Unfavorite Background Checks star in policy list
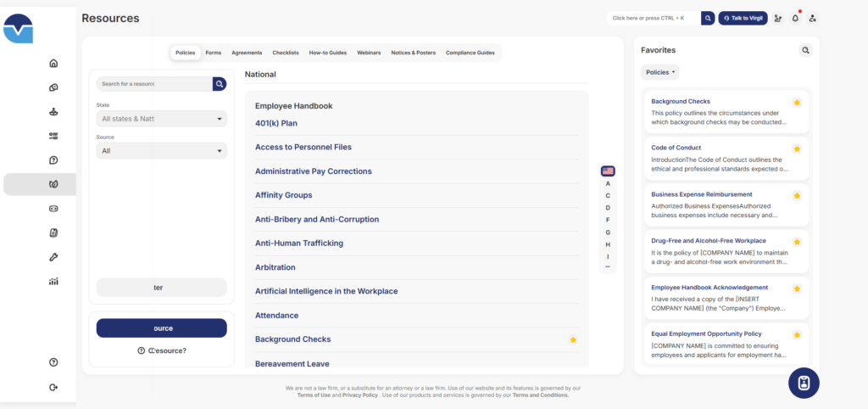The width and height of the screenshot is (868, 409). (x=573, y=339)
